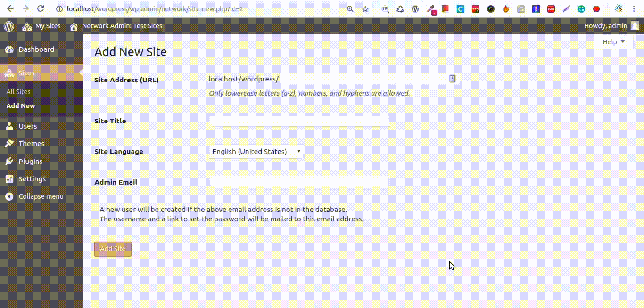Click the Site Address (URL) label
Viewport: 644px width, 308px height.
tap(126, 80)
